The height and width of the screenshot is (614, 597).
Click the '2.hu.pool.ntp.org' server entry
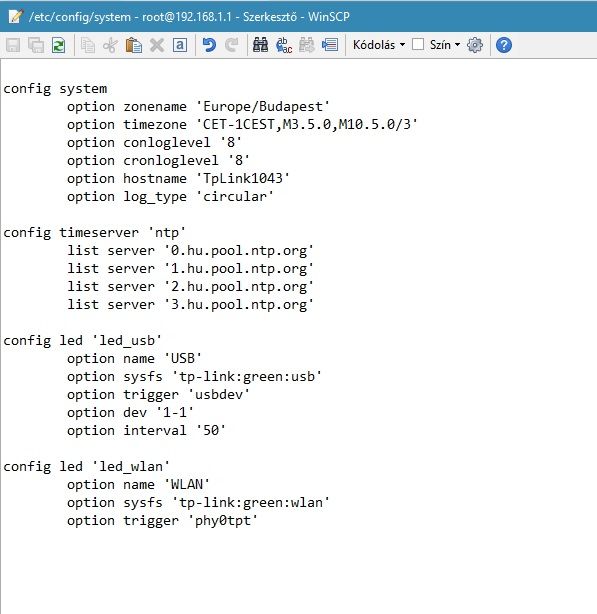pos(239,287)
